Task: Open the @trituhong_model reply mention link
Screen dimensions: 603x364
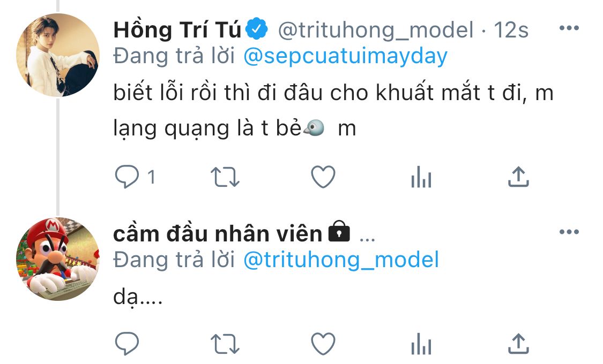Action: 341,260
